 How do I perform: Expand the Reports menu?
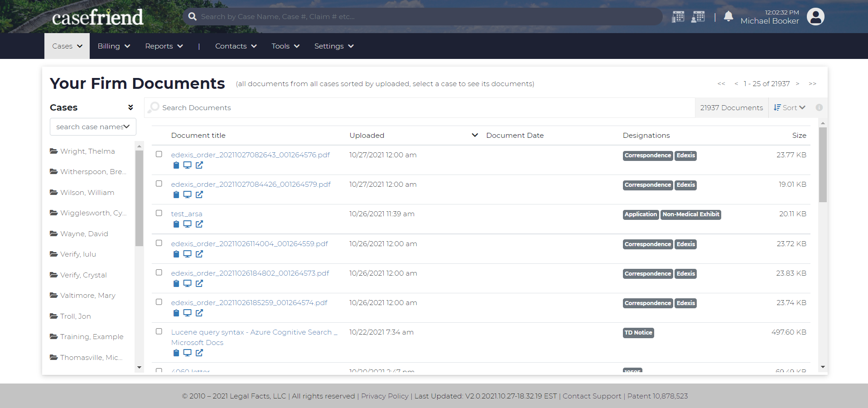coord(164,46)
